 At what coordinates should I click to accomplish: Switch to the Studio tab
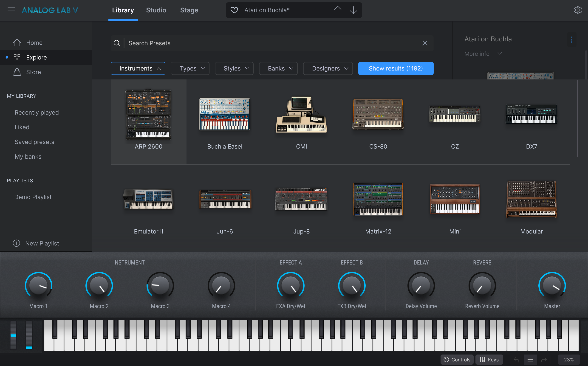tap(156, 10)
